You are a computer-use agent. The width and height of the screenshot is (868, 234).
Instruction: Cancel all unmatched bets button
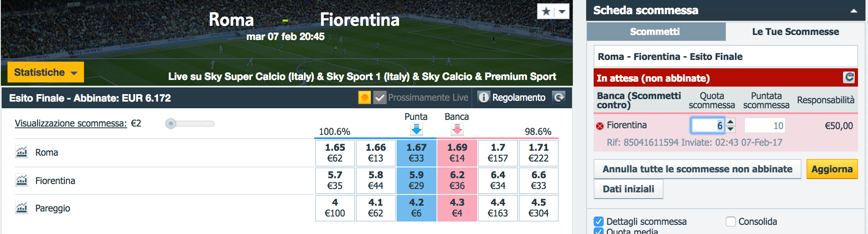click(x=697, y=169)
